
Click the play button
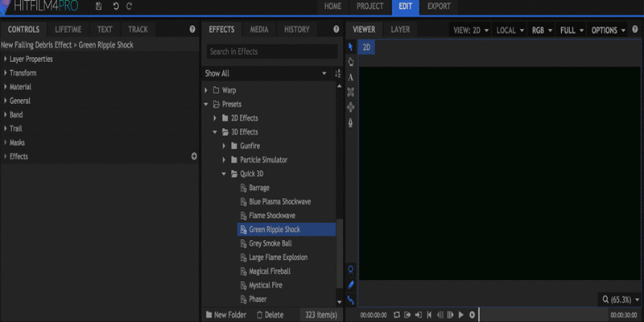point(460,315)
